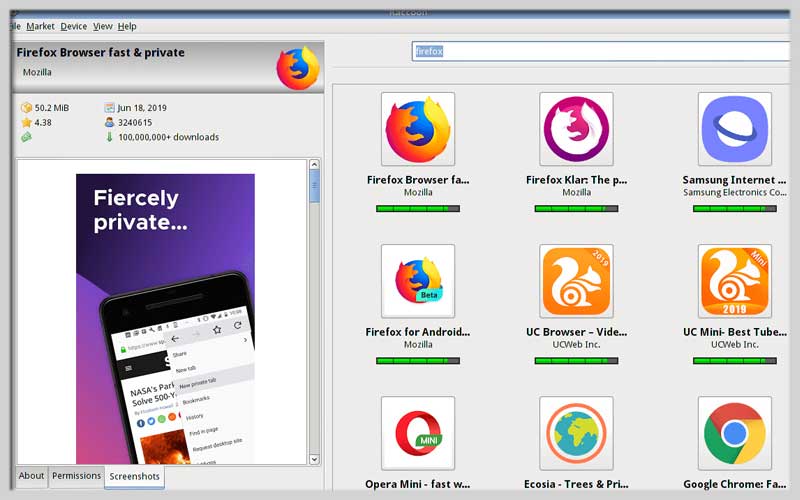Screen dimensions: 800x500
Task: Click the Opera Mini - fast w... title
Action: tap(418, 484)
